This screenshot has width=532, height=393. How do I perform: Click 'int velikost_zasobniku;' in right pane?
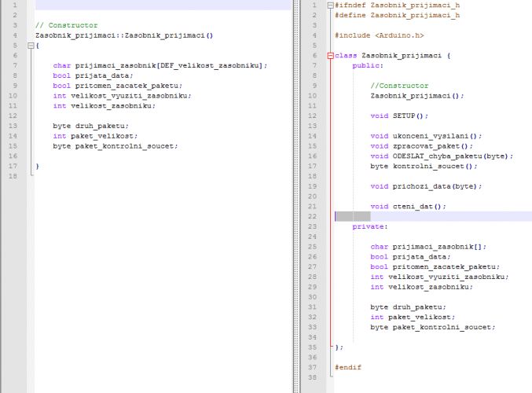(422, 287)
